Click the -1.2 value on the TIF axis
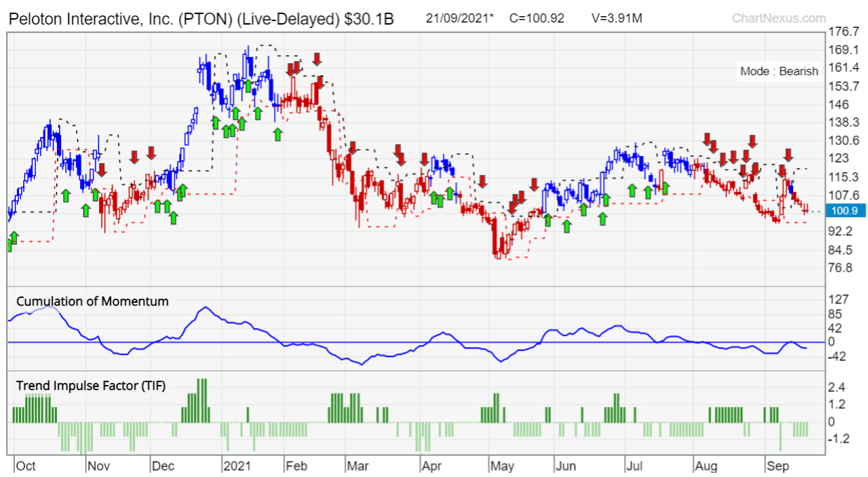 pyautogui.click(x=839, y=439)
